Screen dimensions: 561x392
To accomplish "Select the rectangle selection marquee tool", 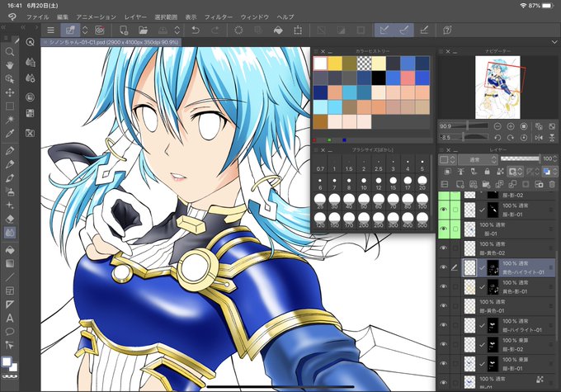I will click(10, 106).
